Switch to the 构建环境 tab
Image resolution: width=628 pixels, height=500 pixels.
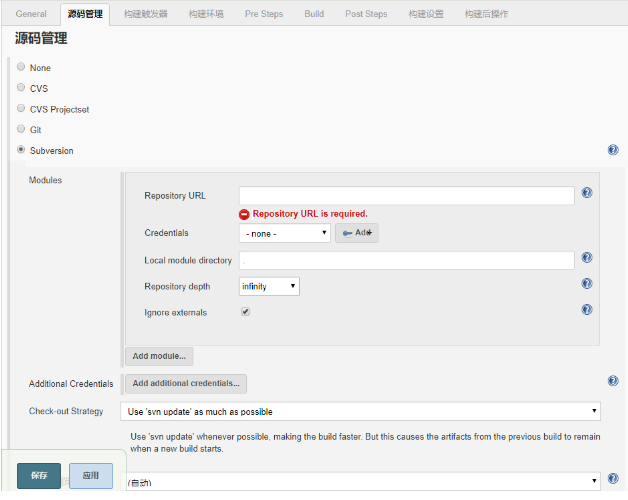click(206, 14)
